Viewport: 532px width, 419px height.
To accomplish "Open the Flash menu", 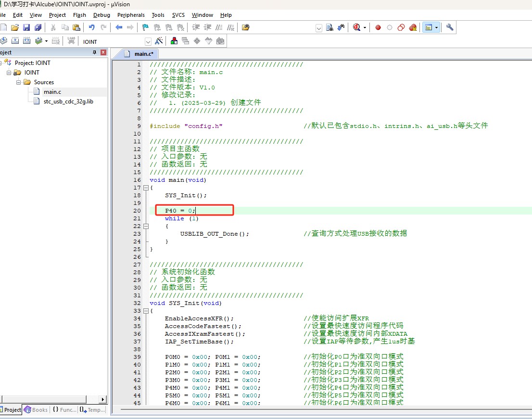I will point(79,15).
